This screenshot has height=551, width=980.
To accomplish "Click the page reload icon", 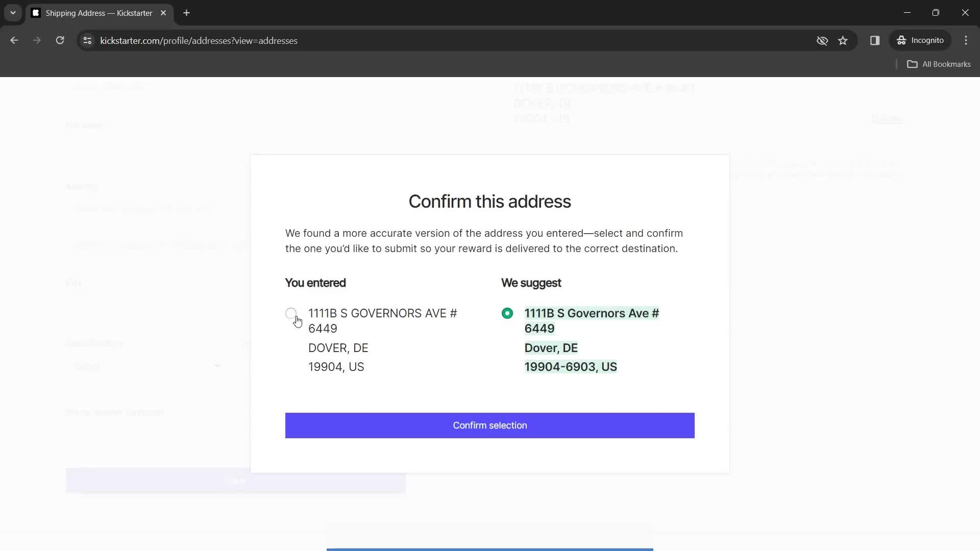I will pyautogui.click(x=59, y=40).
